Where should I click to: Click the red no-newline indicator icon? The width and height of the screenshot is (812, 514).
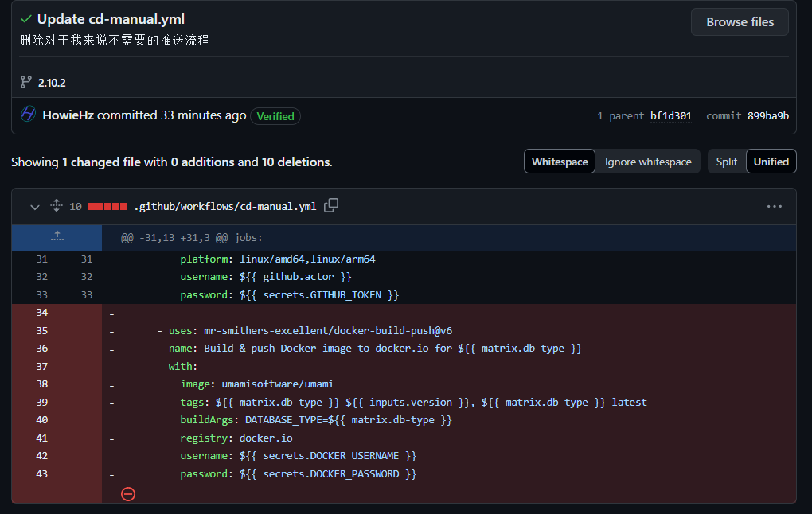(128, 494)
